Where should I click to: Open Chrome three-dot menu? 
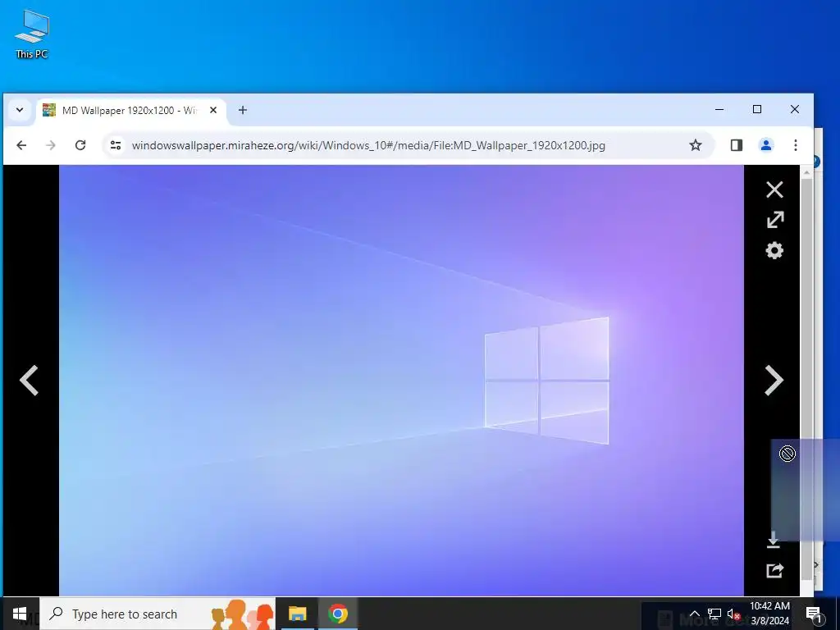pyautogui.click(x=796, y=145)
